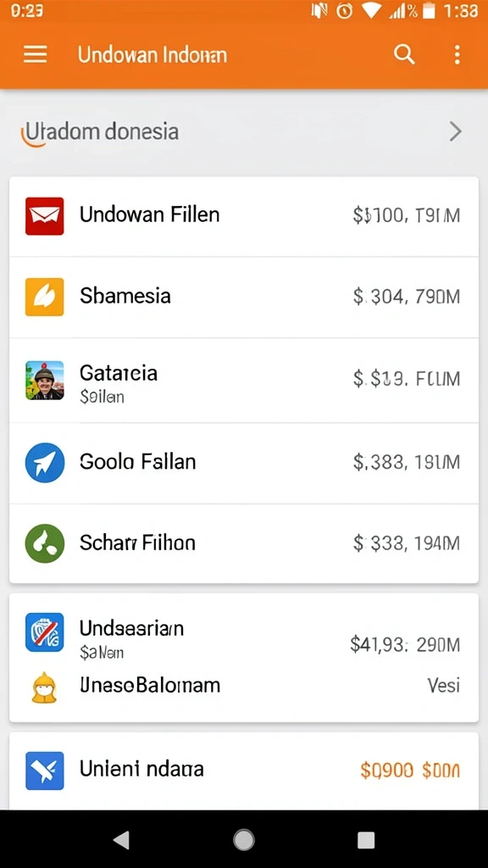
Task: Tap the yellow UnasoBalomam avatar icon
Action: 44,687
